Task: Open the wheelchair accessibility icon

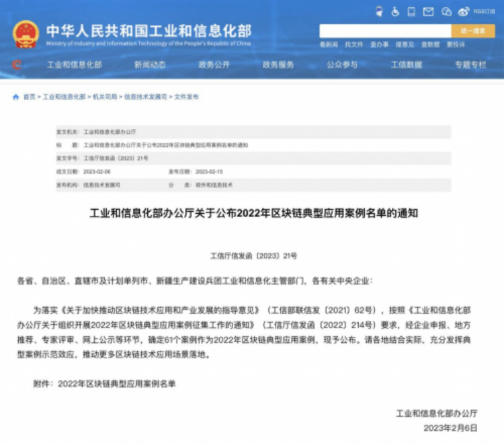Action: pos(395,12)
